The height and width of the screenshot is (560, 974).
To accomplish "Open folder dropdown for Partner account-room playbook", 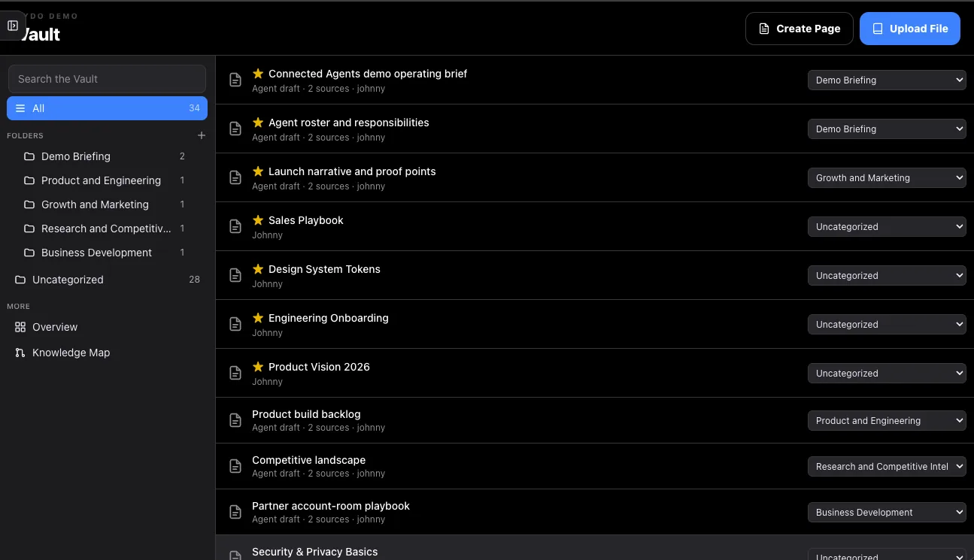I will coord(887,512).
